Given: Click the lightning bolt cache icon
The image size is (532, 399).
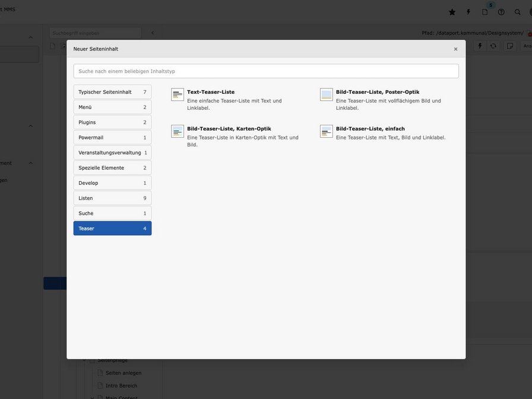Looking at the screenshot, I should click(x=468, y=12).
